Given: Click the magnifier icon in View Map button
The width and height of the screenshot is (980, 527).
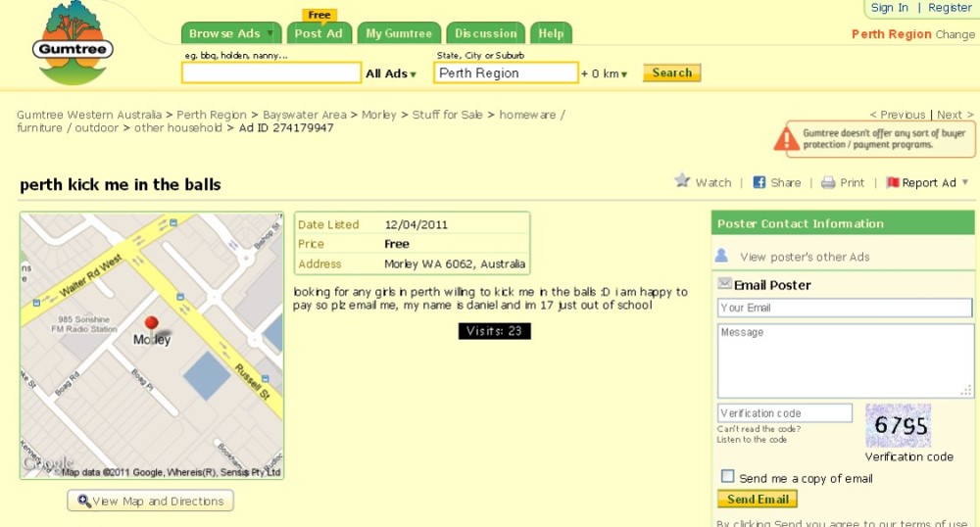Looking at the screenshot, I should click(x=83, y=501).
